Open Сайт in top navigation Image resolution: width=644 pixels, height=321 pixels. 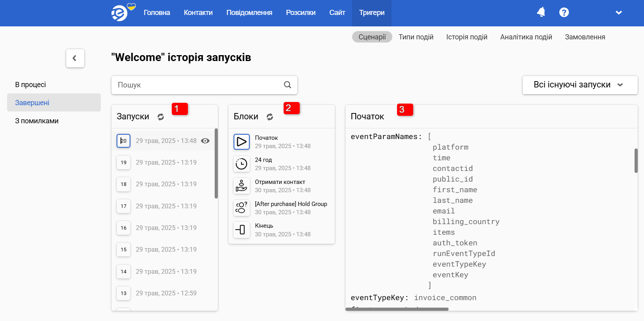pyautogui.click(x=337, y=13)
